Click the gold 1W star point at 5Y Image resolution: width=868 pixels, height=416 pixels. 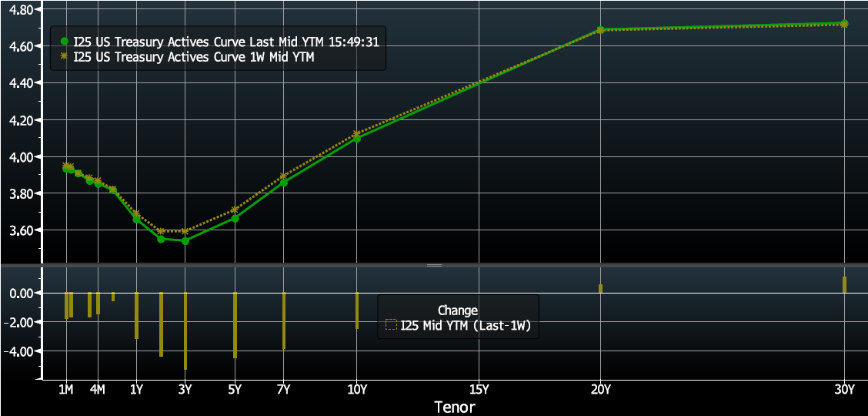[235, 210]
